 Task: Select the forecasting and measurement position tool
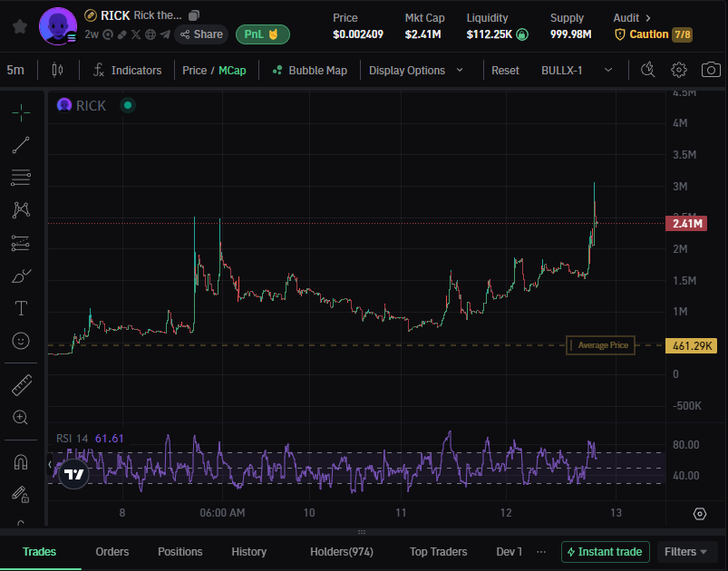(21, 243)
